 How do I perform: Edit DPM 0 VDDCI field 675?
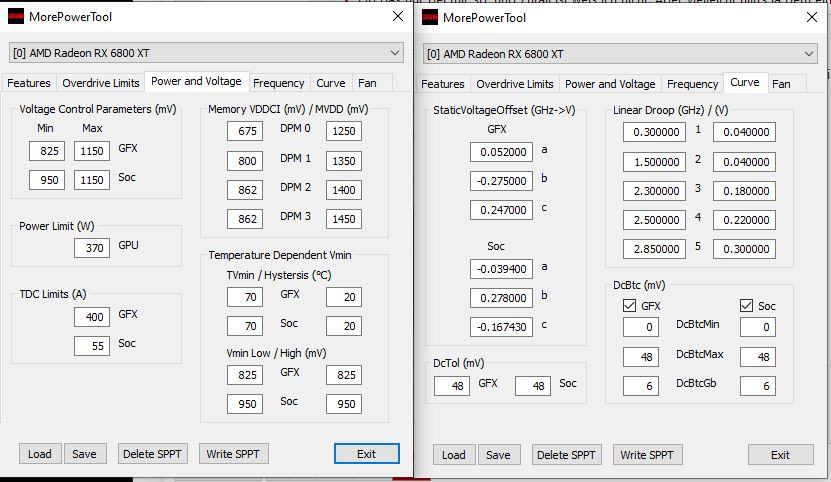(245, 131)
